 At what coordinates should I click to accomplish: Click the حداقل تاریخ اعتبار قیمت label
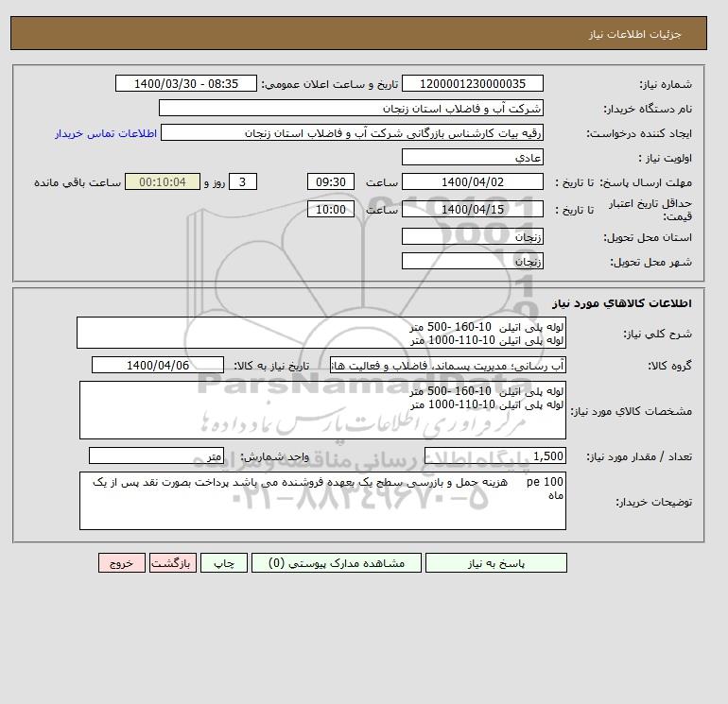pos(650,210)
